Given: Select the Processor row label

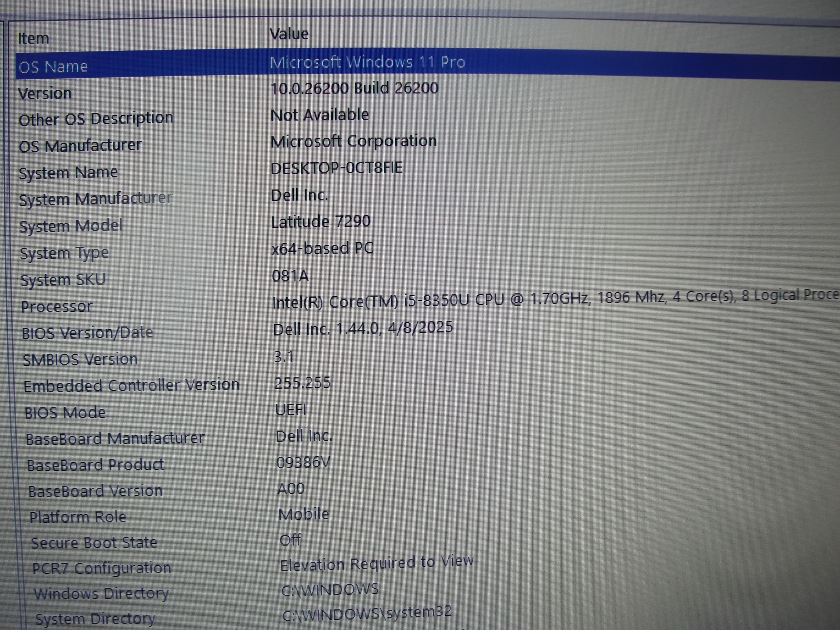Looking at the screenshot, I should (x=57, y=307).
